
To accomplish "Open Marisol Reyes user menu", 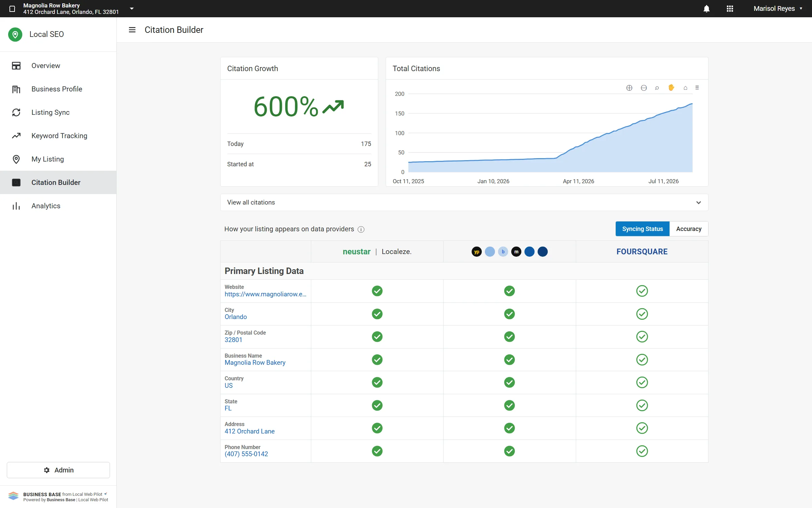I will [x=778, y=9].
